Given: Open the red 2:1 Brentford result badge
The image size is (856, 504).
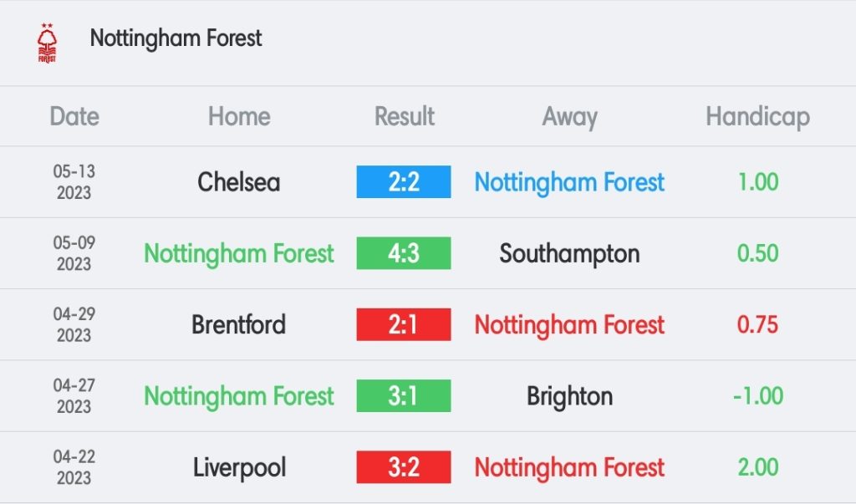Looking at the screenshot, I should tap(404, 324).
